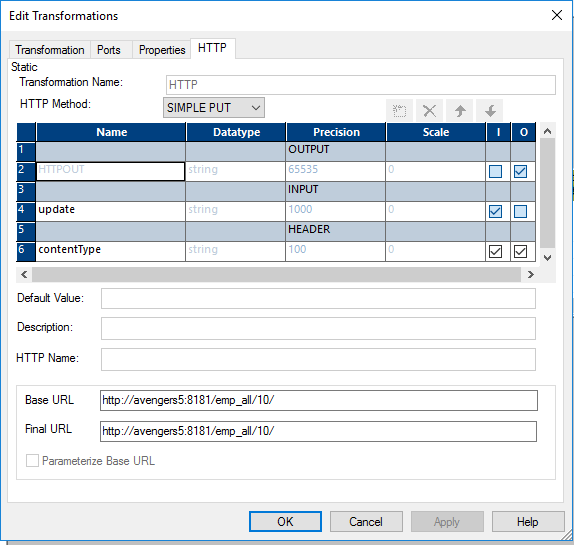Click the port table scroll down arrow
This screenshot has height=545, width=574.
click(547, 258)
